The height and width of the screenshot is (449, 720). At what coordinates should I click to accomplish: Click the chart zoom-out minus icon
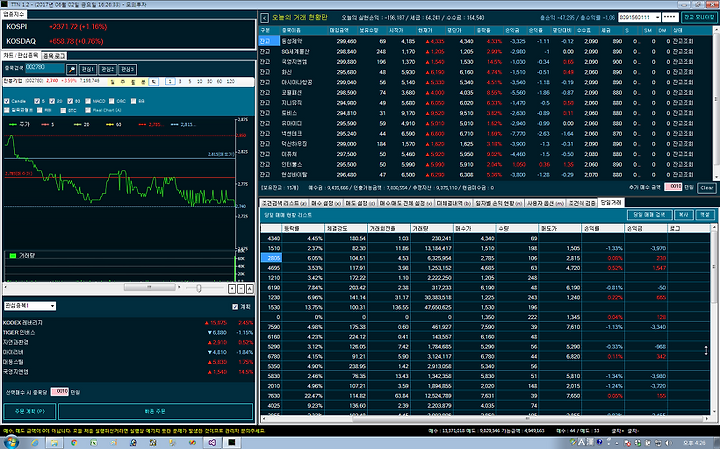[241, 288]
